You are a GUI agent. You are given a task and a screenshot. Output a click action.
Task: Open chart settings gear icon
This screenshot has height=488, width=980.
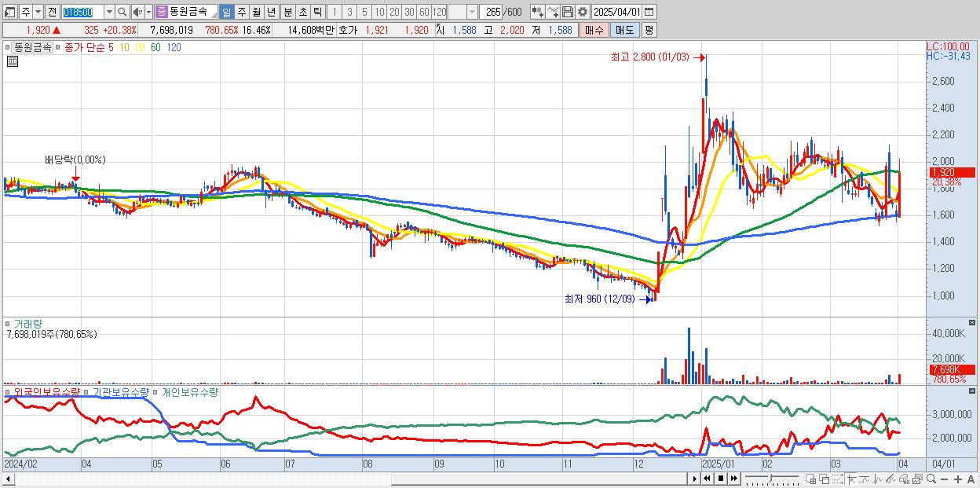[x=583, y=12]
